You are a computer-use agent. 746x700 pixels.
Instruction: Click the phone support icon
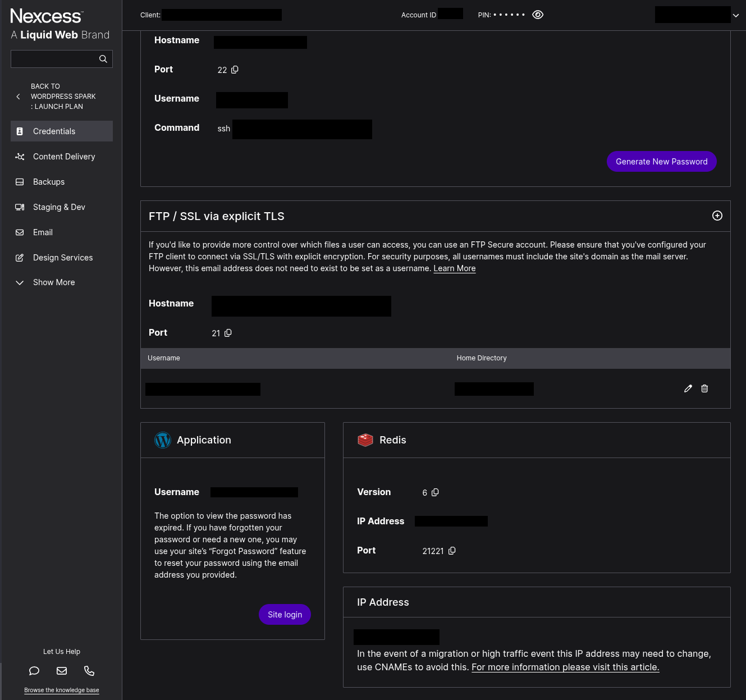[x=89, y=671]
